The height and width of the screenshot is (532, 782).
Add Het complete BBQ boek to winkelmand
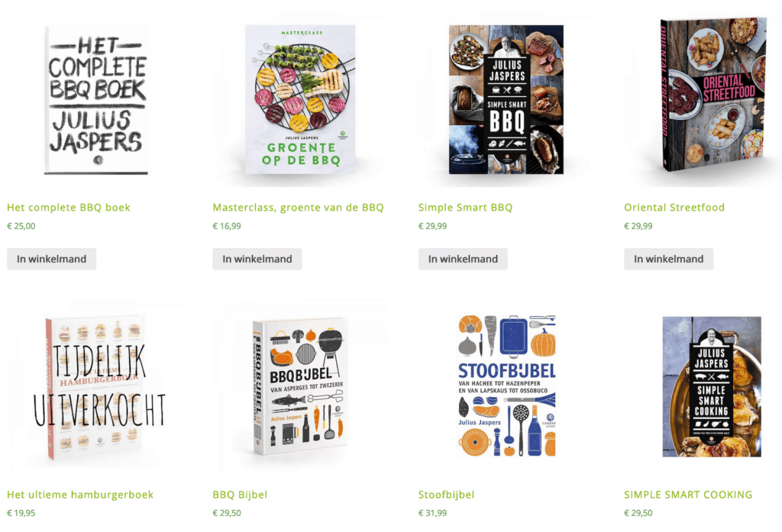pos(51,259)
